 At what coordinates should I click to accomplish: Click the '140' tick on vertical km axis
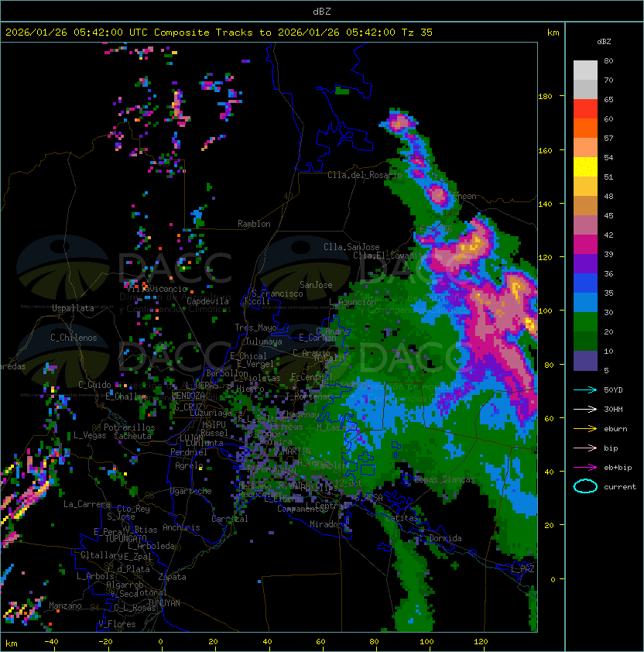pyautogui.click(x=545, y=204)
